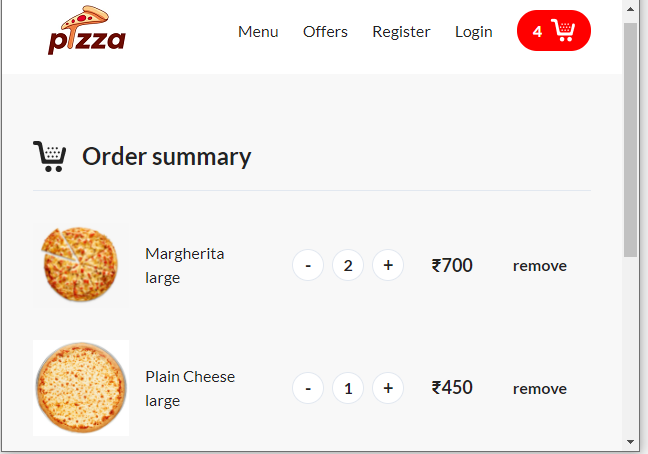Click the Plain Cheese quantity value 1
648x454 pixels.
pos(348,388)
